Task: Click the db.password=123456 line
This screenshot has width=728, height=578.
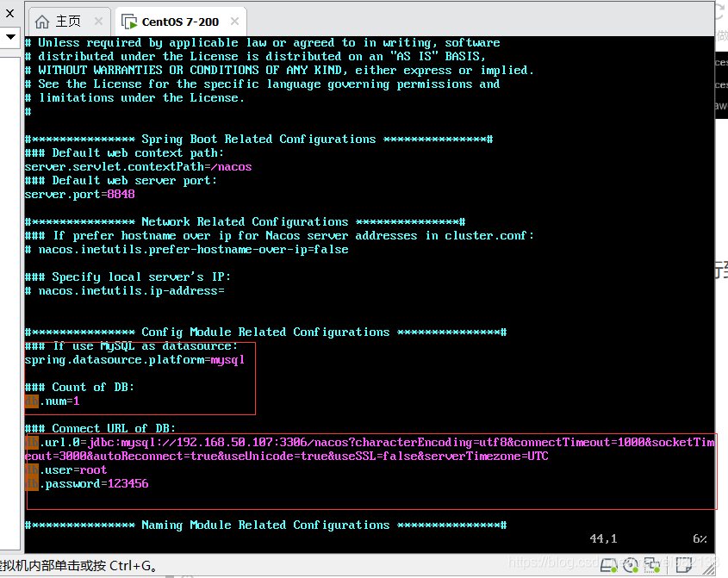Action: [86, 484]
